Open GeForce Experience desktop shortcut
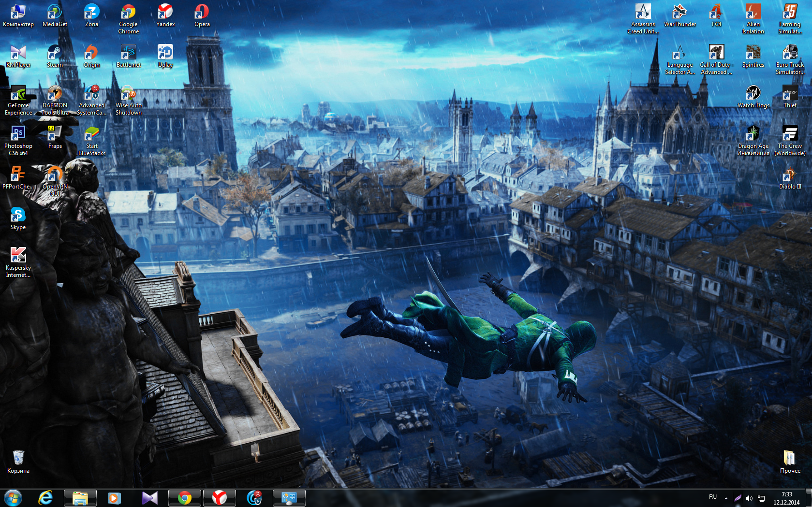Viewport: 812px width, 507px height. 18,100
